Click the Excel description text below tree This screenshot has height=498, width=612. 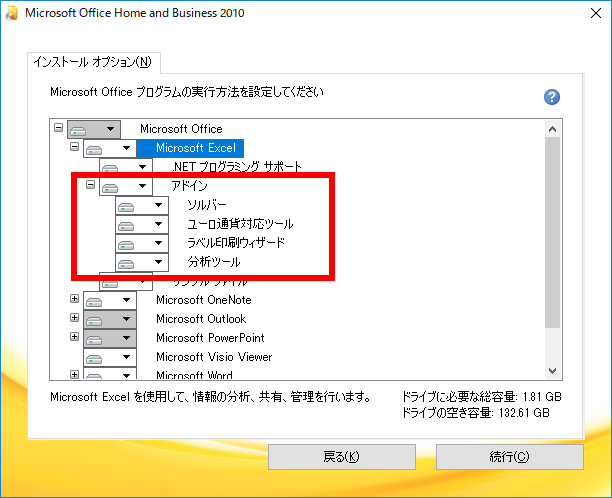click(x=210, y=397)
